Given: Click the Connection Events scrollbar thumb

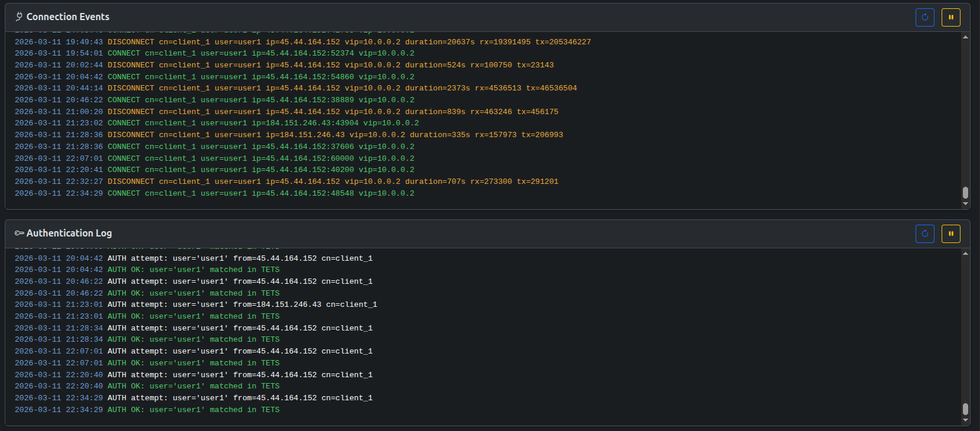Looking at the screenshot, I should click(965, 193).
